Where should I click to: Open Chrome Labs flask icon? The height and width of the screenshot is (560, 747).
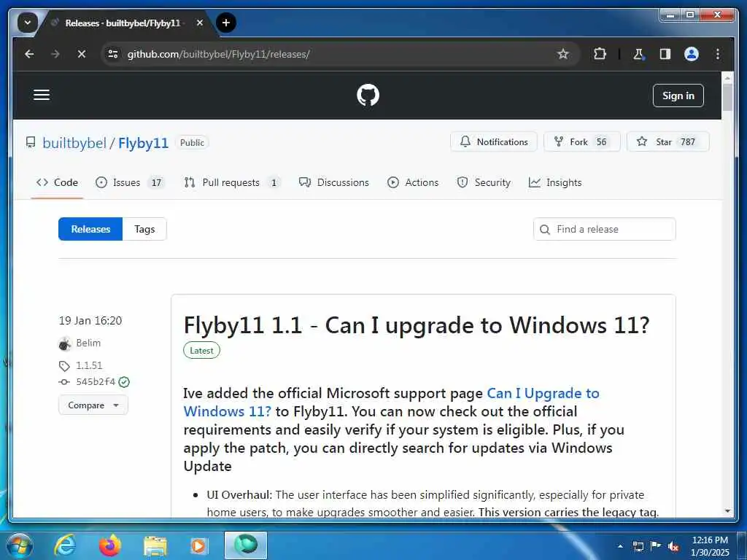pyautogui.click(x=638, y=54)
